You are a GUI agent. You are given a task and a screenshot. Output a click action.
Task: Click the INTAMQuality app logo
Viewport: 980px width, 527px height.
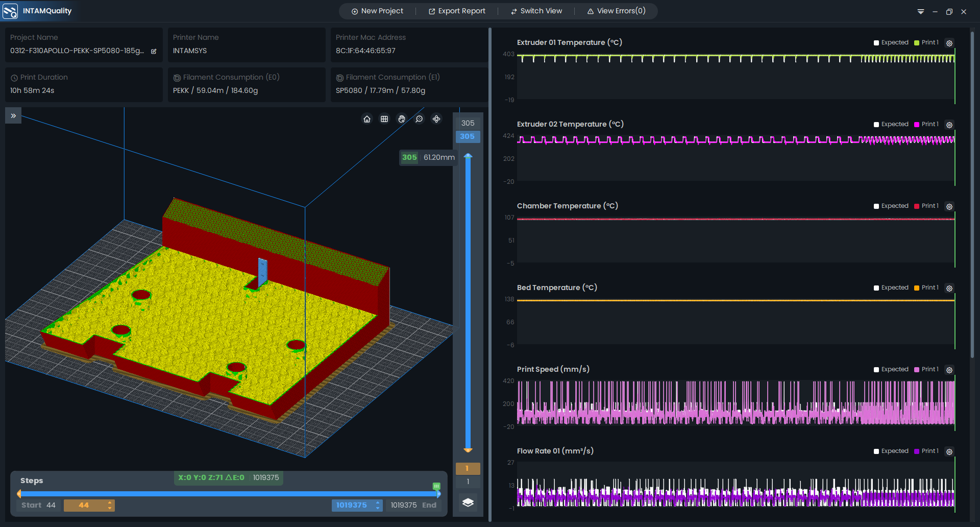coord(10,11)
